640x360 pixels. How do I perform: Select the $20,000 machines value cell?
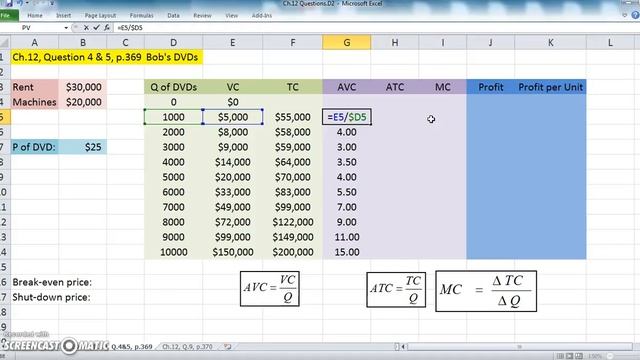coord(83,102)
